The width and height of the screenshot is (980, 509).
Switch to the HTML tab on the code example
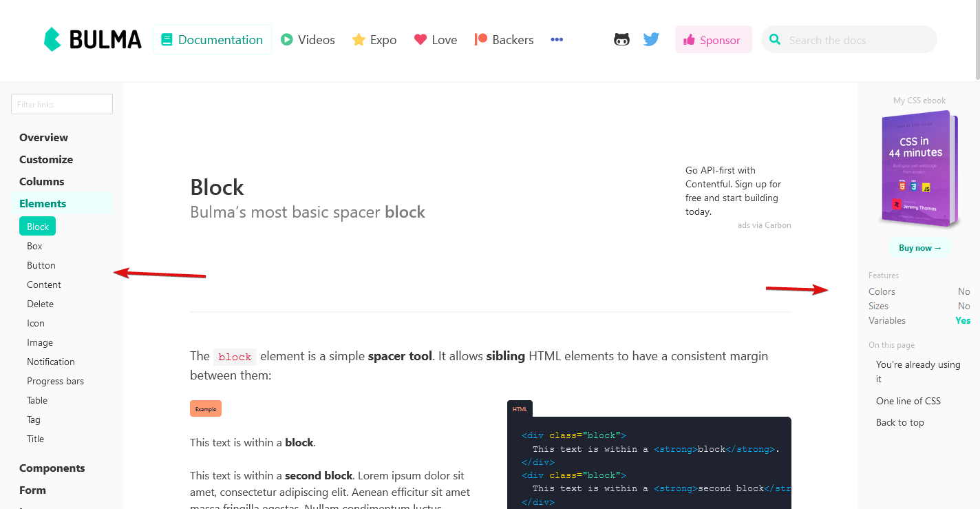520,408
